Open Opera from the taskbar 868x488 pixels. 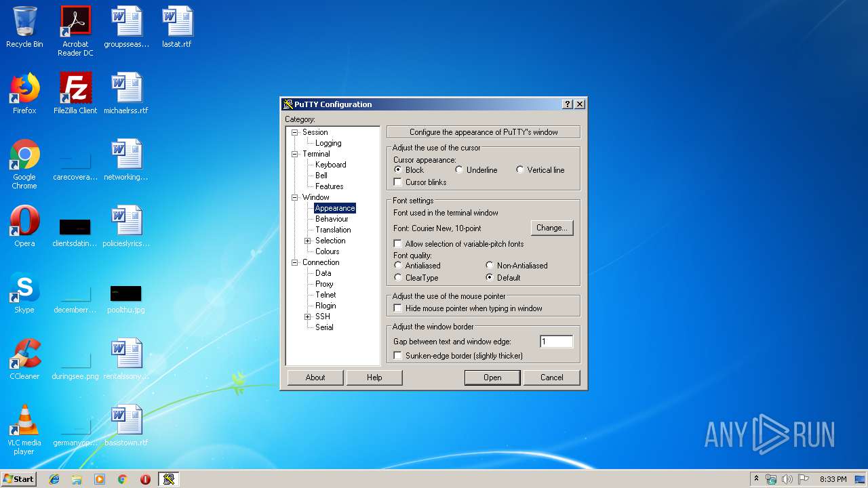click(x=145, y=479)
